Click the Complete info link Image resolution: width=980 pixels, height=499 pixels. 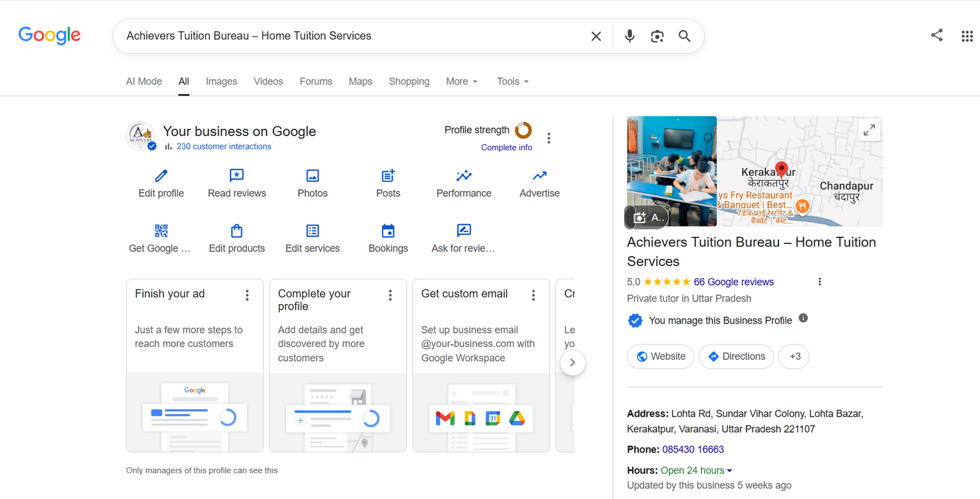(x=507, y=148)
